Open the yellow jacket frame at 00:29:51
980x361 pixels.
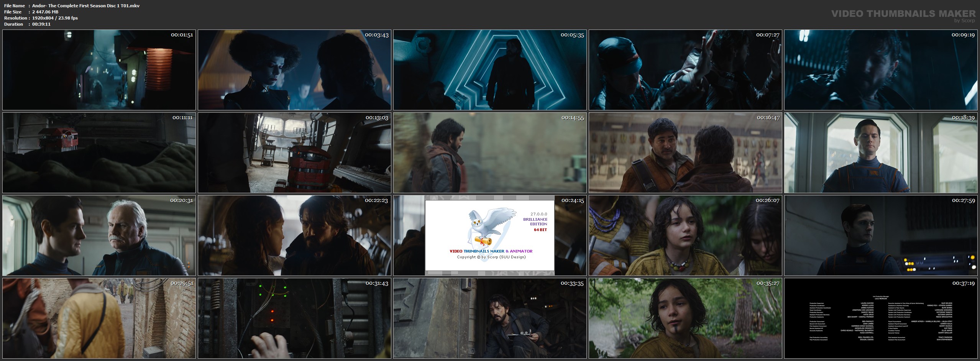[x=99, y=318]
